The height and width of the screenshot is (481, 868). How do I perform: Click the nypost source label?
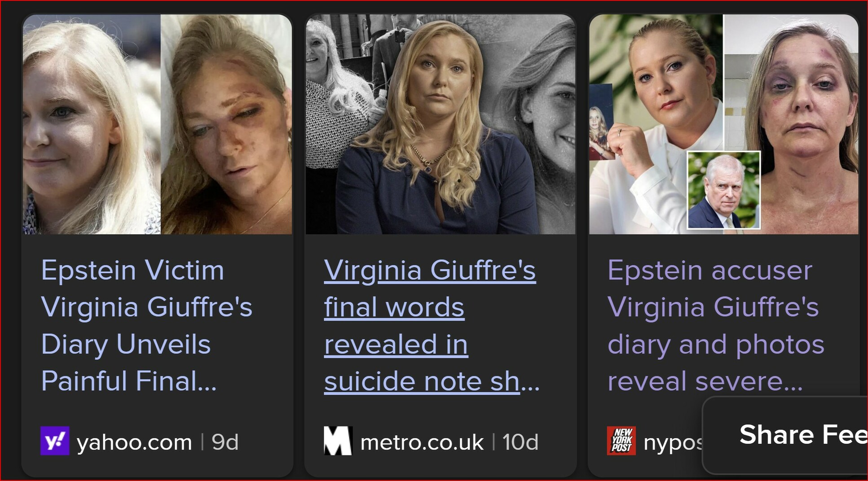click(673, 443)
